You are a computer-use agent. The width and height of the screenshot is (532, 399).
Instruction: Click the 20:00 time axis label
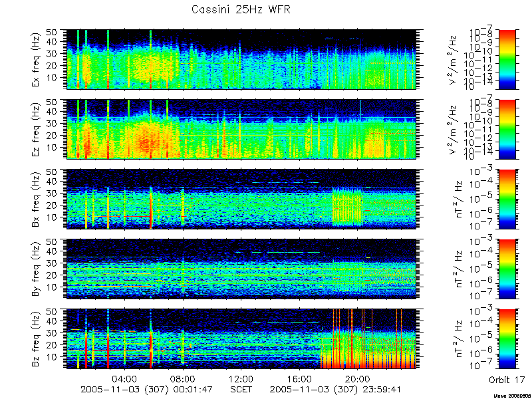[358, 378]
